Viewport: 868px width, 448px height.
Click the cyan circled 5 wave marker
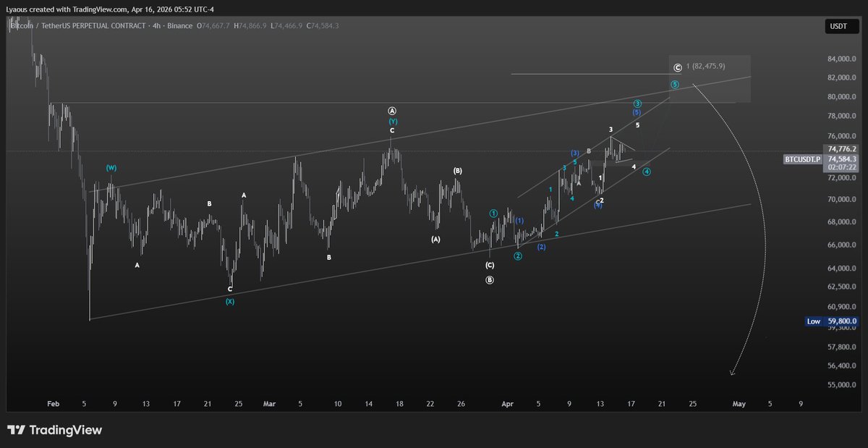(x=674, y=85)
